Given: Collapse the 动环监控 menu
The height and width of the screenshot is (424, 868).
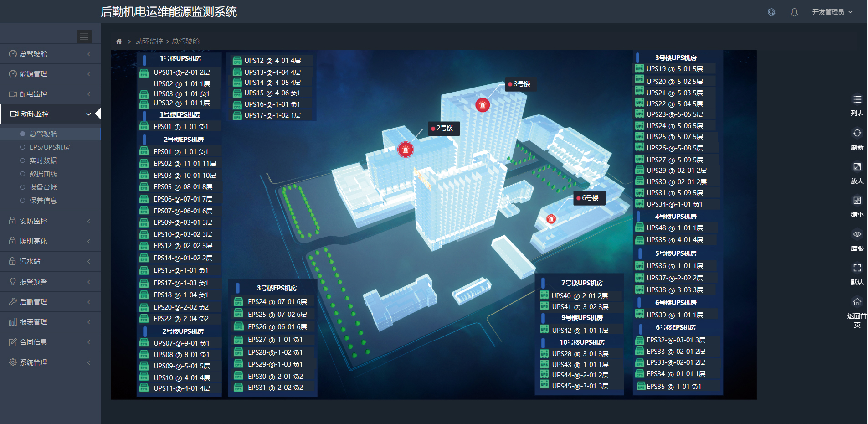Looking at the screenshot, I should pyautogui.click(x=50, y=114).
